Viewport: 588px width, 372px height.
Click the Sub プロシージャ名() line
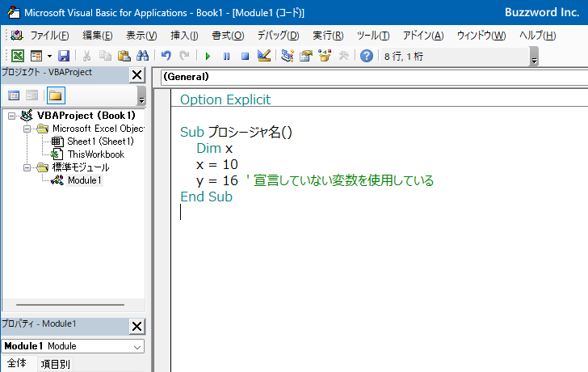tap(236, 132)
